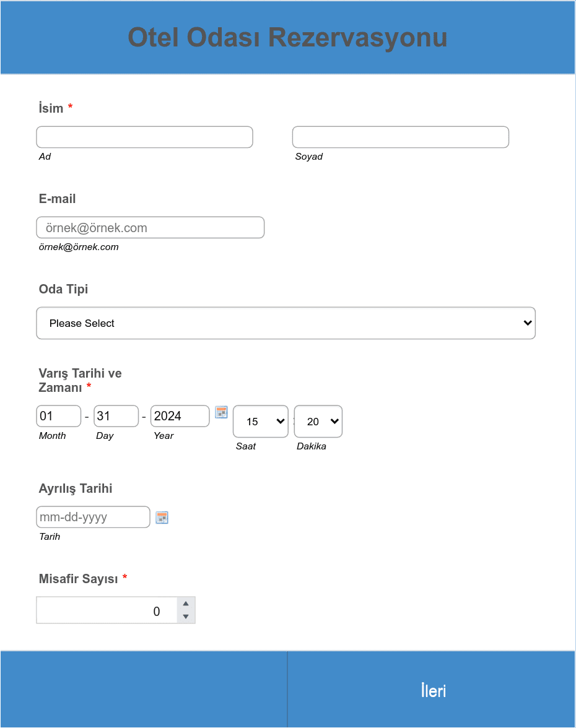Click the Otel Odası Rezervasyonu header title
Viewport: 576px width, 728px height.
[x=287, y=37]
